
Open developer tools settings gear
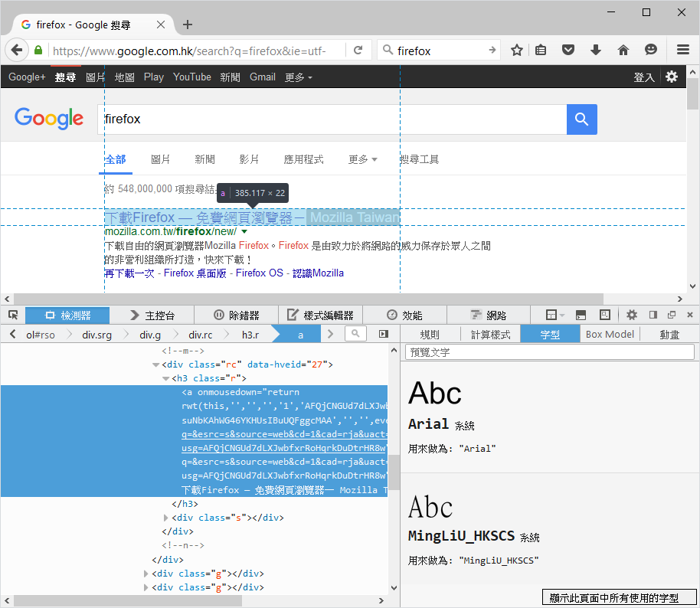[632, 315]
